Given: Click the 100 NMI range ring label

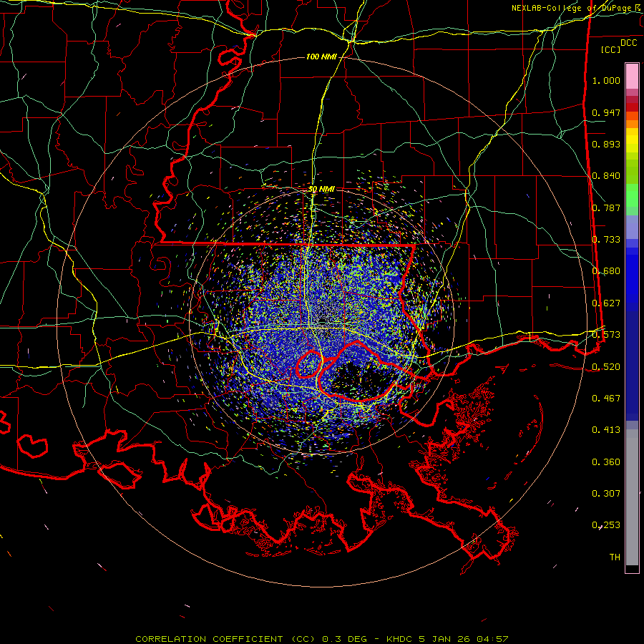Looking at the screenshot, I should pyautogui.click(x=321, y=57).
